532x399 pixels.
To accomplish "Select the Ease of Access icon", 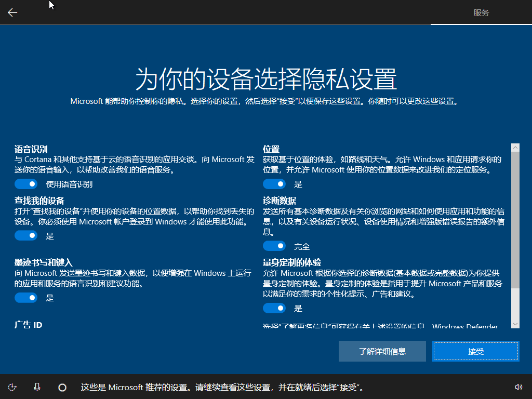I will (12, 387).
